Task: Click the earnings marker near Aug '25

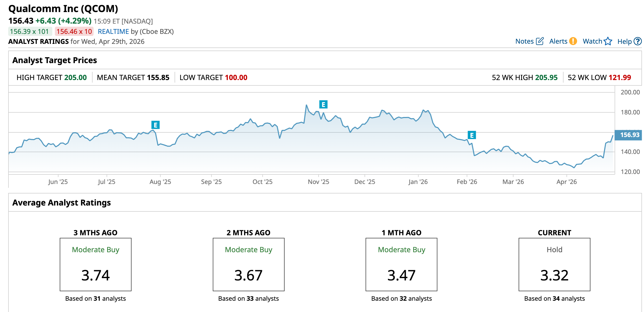Action: tap(155, 125)
